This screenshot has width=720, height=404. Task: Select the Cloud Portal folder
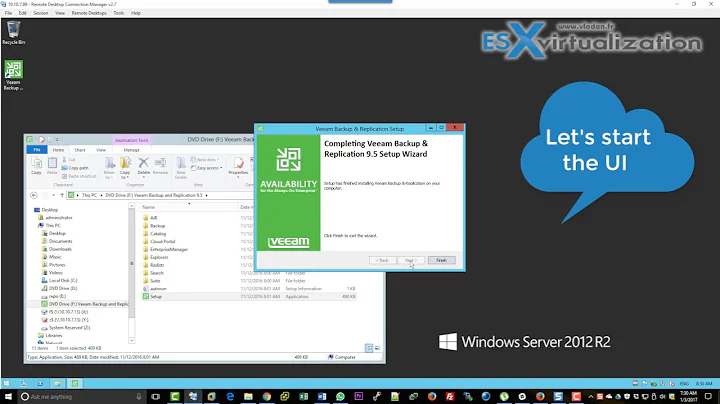tap(162, 241)
